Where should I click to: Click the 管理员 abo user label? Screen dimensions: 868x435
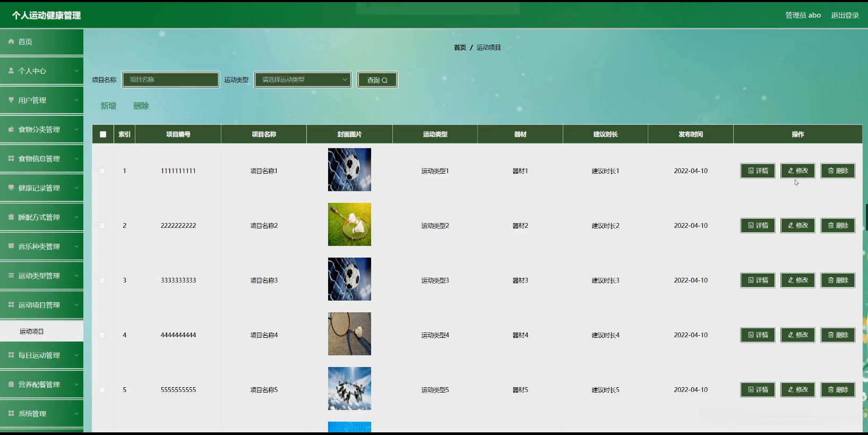(803, 15)
